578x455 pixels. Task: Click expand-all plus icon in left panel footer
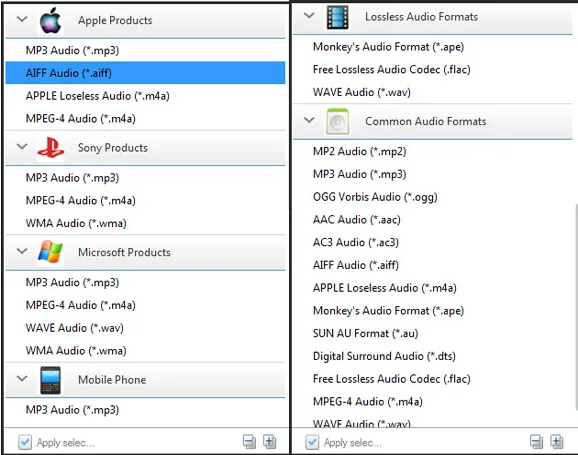click(269, 442)
